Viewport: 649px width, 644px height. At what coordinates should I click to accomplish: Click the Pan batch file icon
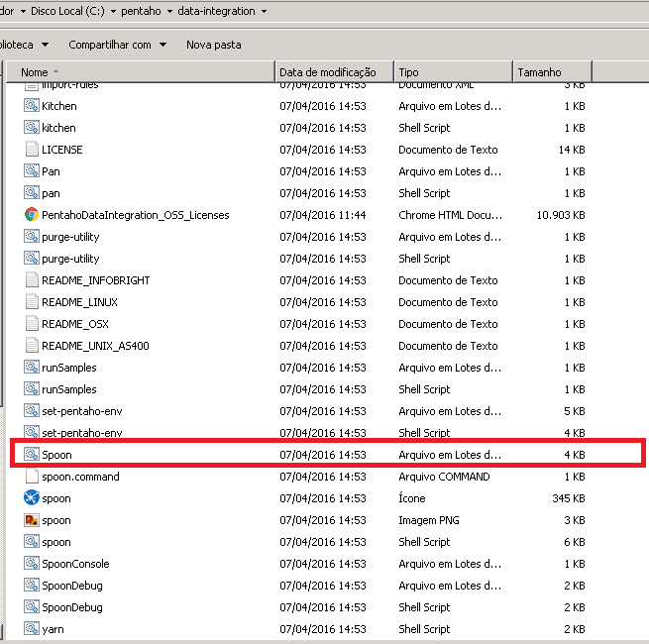(x=32, y=171)
